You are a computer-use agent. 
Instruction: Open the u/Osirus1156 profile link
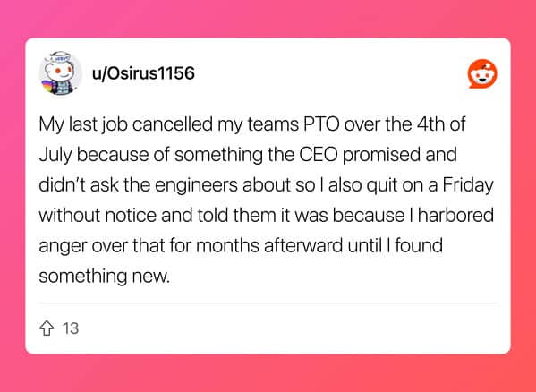click(143, 73)
